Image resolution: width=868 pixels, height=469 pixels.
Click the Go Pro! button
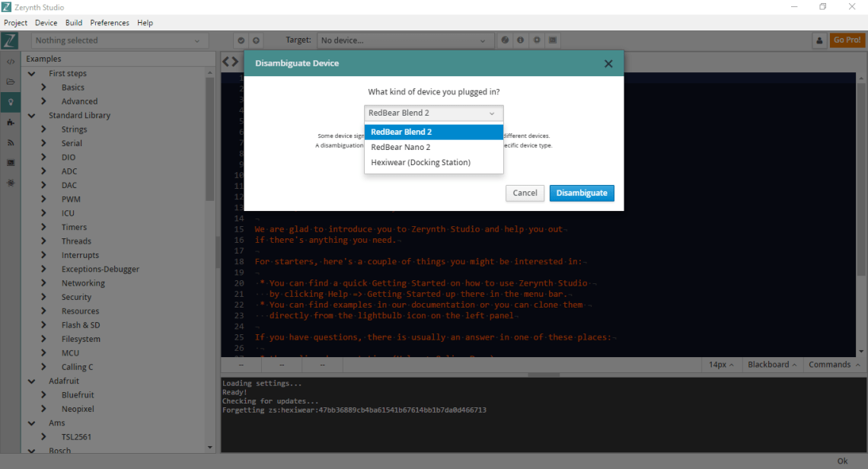(x=847, y=40)
